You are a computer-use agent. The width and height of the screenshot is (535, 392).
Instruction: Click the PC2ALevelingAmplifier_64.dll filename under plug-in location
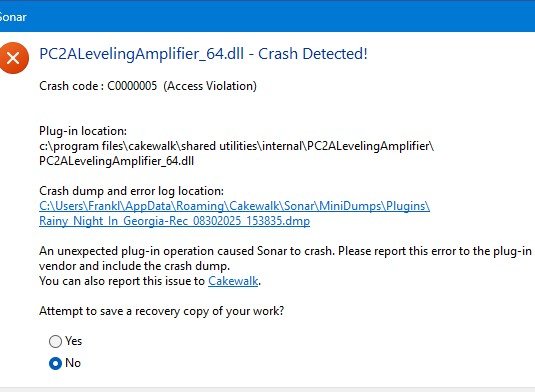(116, 161)
